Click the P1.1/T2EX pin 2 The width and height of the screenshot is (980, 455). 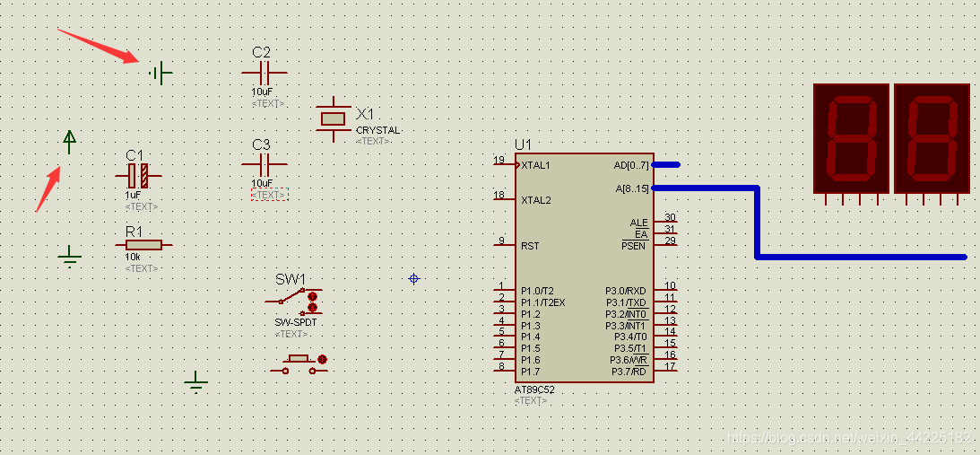point(504,302)
